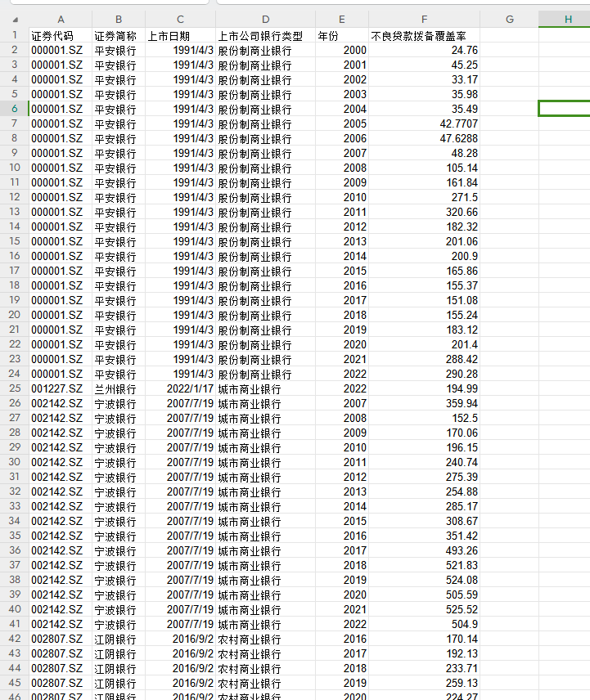590x700 pixels.
Task: Click cell with value 182.32
Action: [x=425, y=227]
